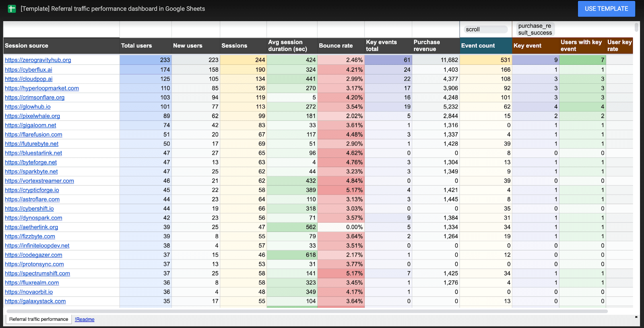Click the Google Sheets logo icon

point(12,8)
